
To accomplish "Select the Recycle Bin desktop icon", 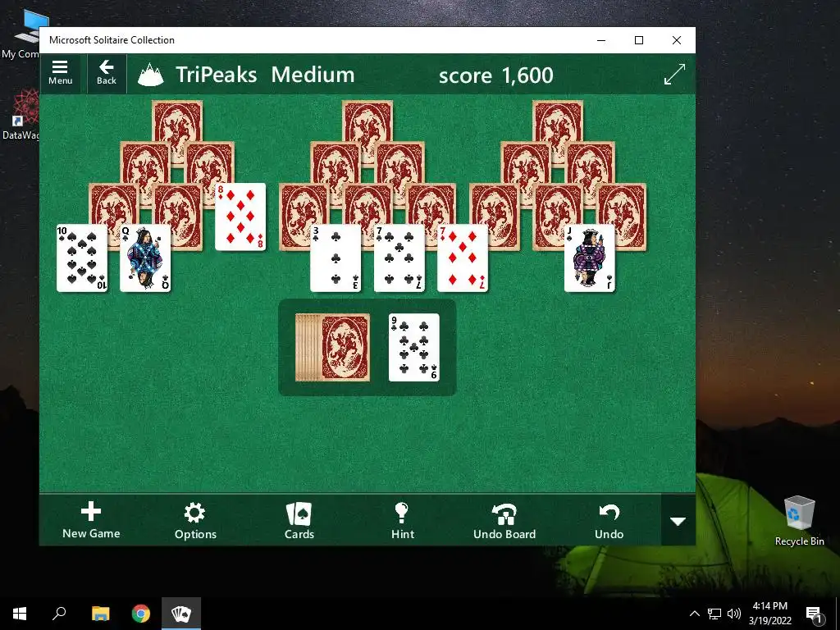I will (799, 521).
